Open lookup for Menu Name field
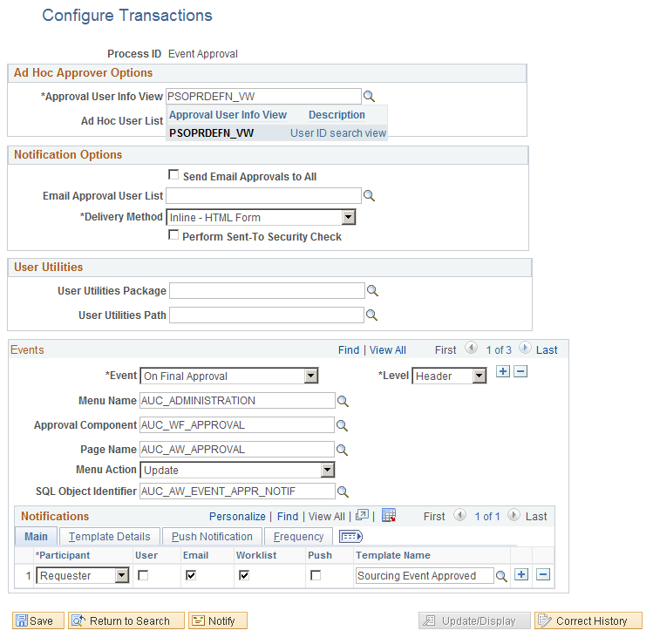 tap(343, 401)
